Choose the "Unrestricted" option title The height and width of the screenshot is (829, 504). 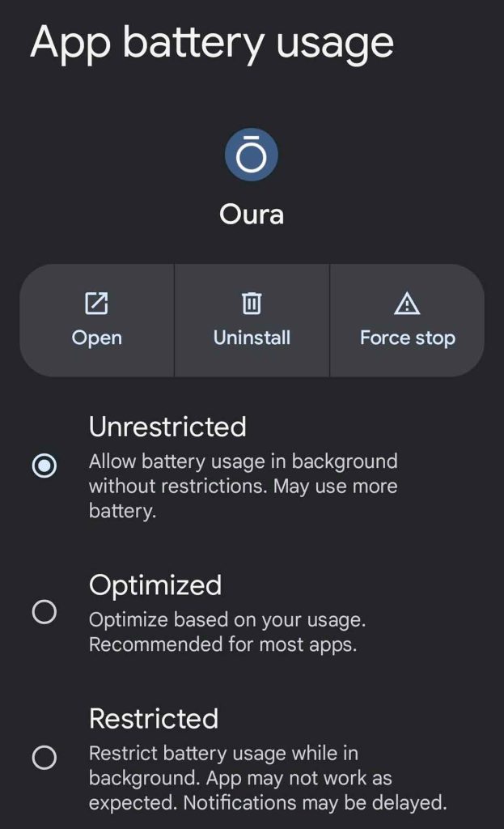point(167,427)
